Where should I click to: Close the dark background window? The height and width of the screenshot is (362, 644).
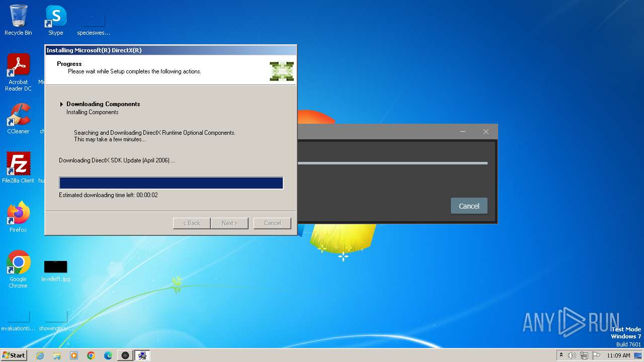click(x=486, y=132)
